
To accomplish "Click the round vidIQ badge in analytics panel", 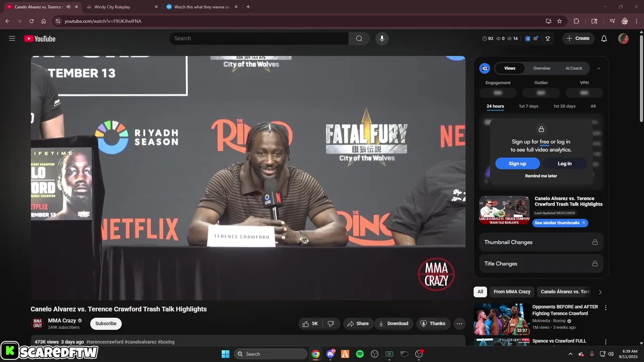I will (485, 68).
